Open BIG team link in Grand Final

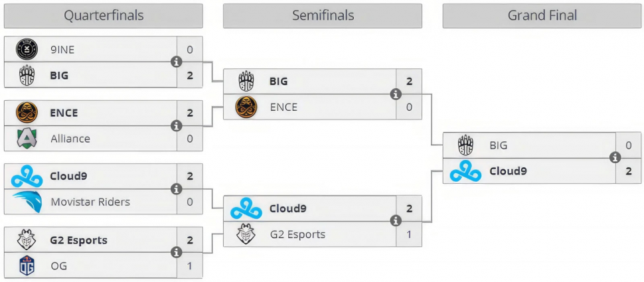click(498, 145)
